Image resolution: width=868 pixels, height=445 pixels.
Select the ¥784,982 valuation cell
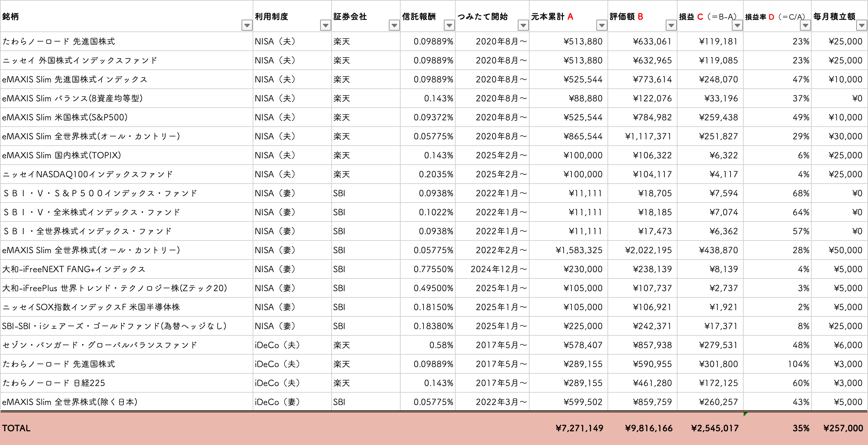[x=642, y=117]
